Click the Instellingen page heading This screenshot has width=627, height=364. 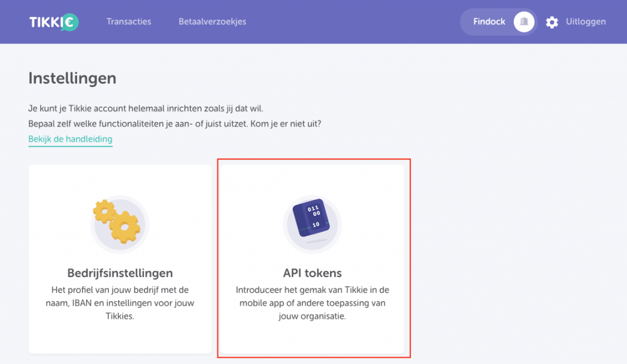(x=72, y=78)
